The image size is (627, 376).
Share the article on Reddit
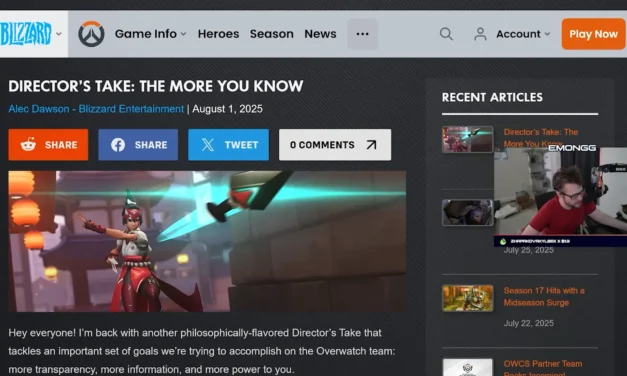pyautogui.click(x=48, y=145)
